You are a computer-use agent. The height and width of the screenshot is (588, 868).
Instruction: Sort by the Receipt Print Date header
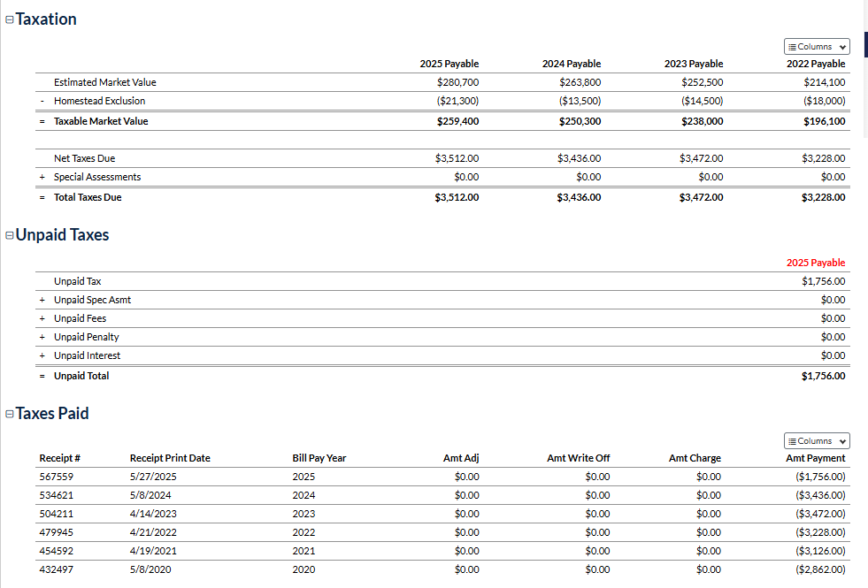[170, 458]
